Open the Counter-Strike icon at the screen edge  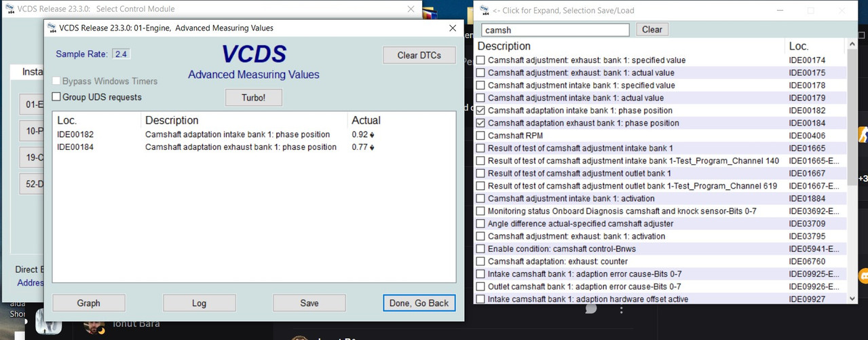(x=863, y=134)
